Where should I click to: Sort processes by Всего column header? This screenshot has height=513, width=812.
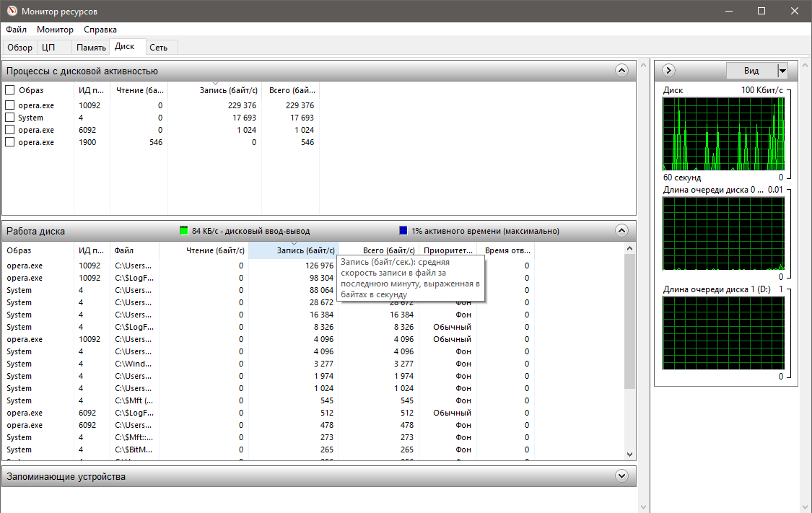(x=291, y=90)
